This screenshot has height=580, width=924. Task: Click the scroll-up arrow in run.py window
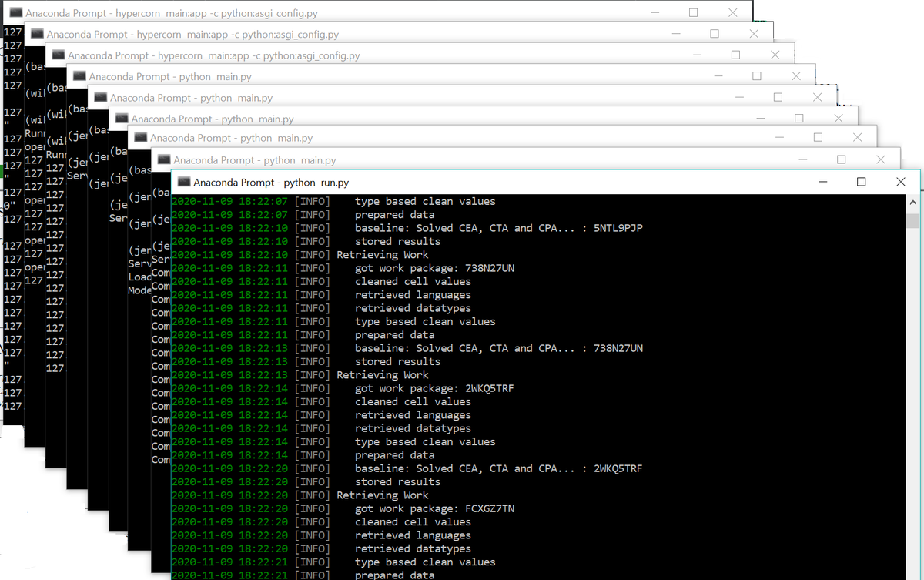[913, 202]
